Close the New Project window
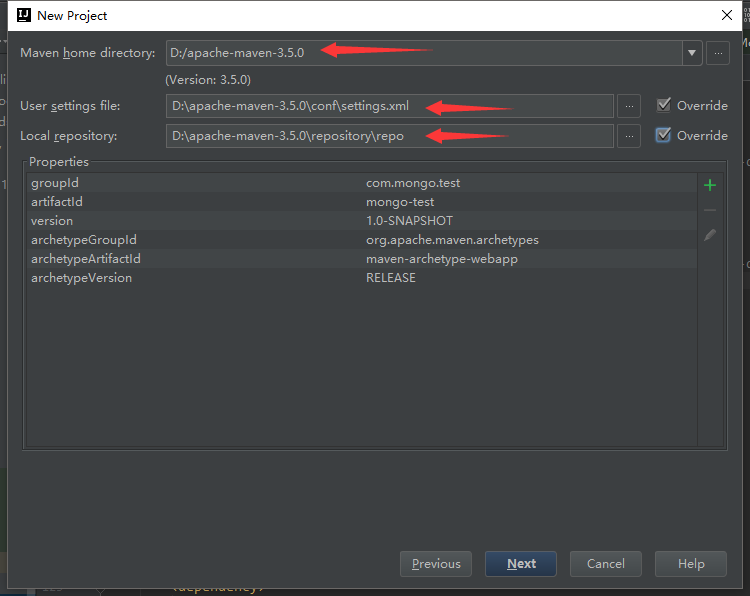750x596 pixels. 727,15
